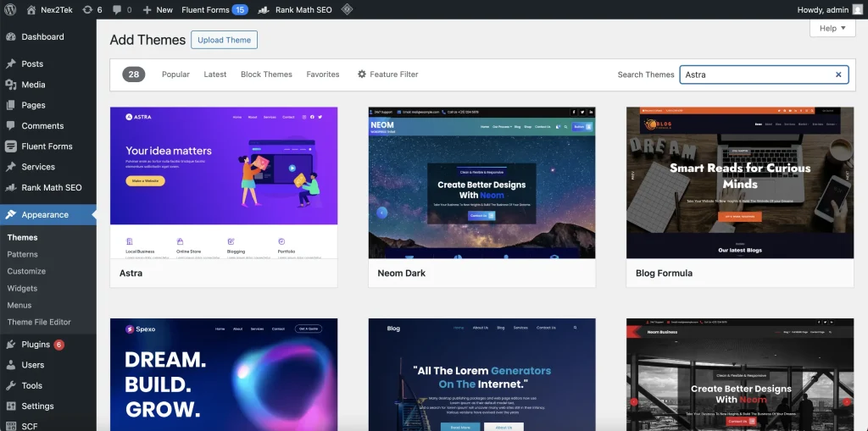Click the Posts pushpin icon
Image resolution: width=868 pixels, height=431 pixels.
10,64
